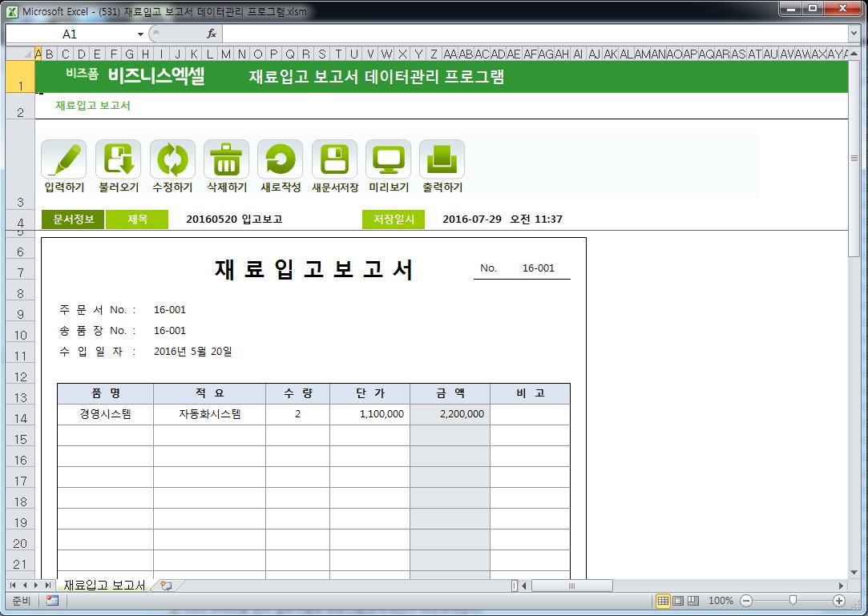Screen dimensions: 868x616
Task: Click the 문서정보 label button
Action: pyautogui.click(x=73, y=219)
